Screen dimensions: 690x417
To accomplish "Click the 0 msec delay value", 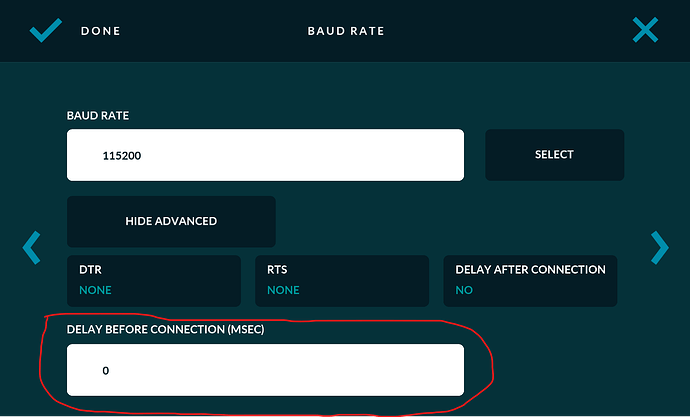I will (x=105, y=371).
